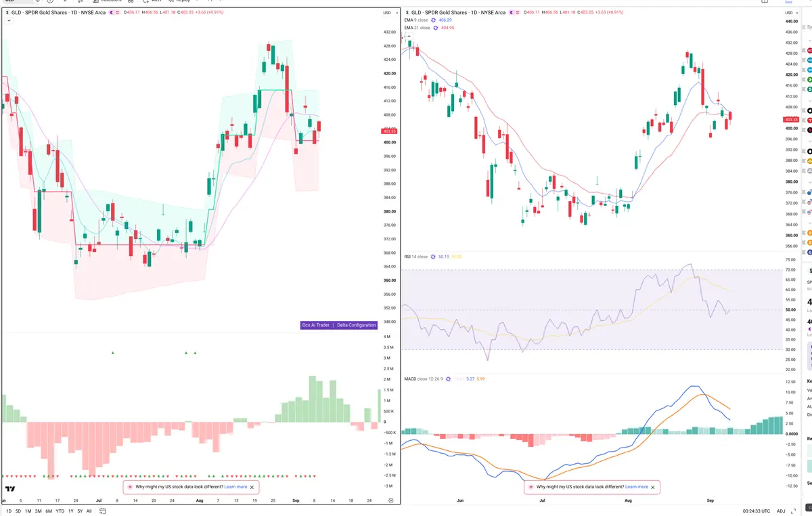Click the EMA 21 value 404.95

447,28
